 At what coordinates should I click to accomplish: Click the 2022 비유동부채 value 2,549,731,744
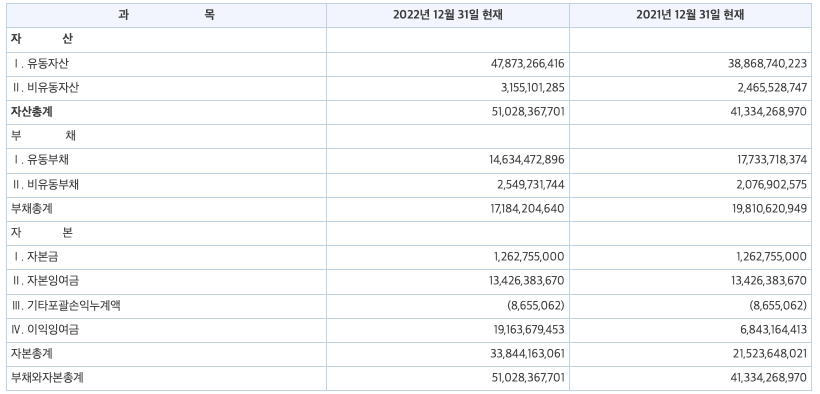click(530, 185)
